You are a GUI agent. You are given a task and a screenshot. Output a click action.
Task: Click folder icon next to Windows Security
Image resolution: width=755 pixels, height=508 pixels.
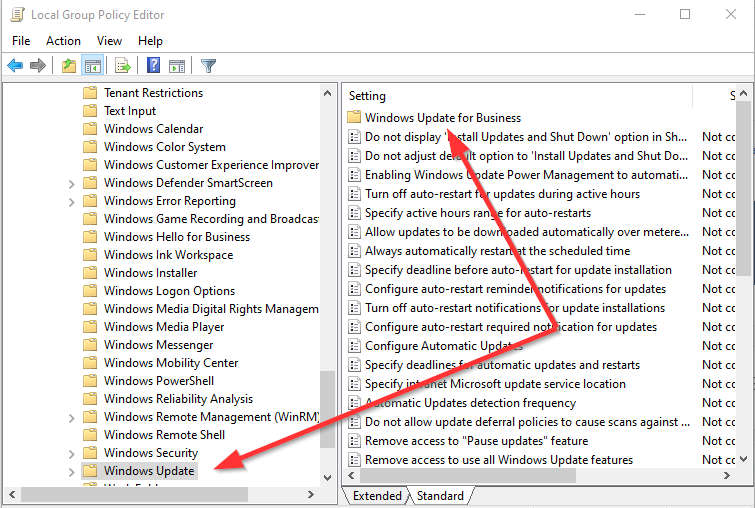point(90,453)
